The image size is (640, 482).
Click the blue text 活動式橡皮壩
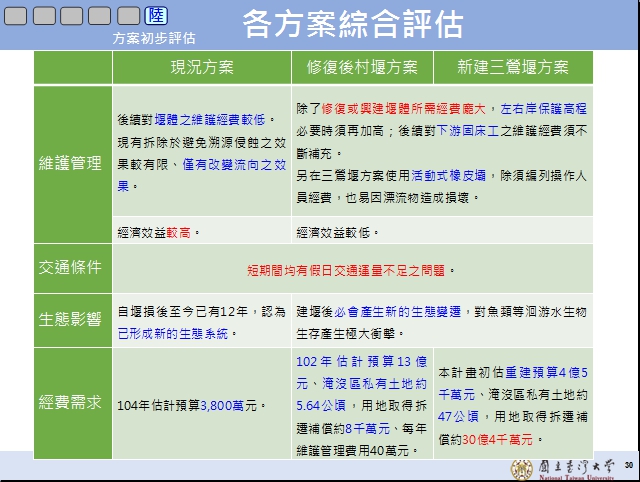pyautogui.click(x=449, y=176)
